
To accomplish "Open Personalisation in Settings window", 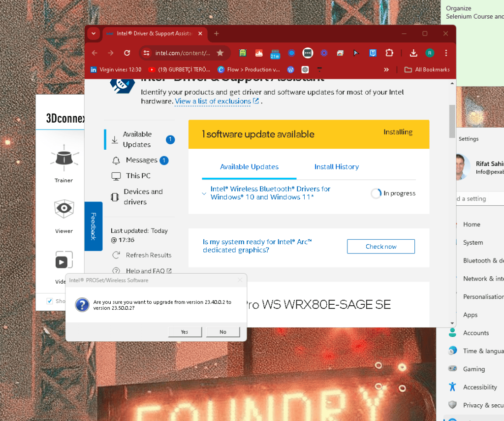I will coord(483,297).
